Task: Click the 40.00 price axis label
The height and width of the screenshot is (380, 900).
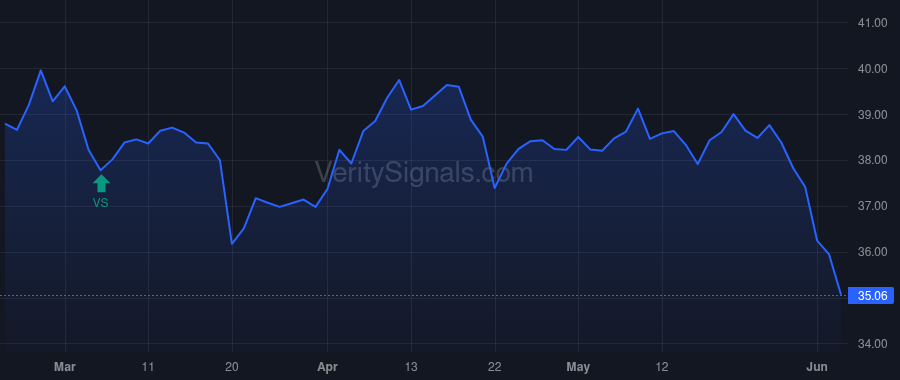Action: [x=872, y=69]
